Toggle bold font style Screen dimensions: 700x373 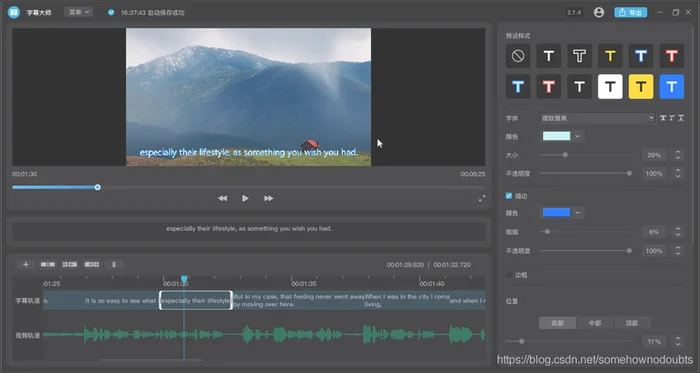[x=663, y=118]
